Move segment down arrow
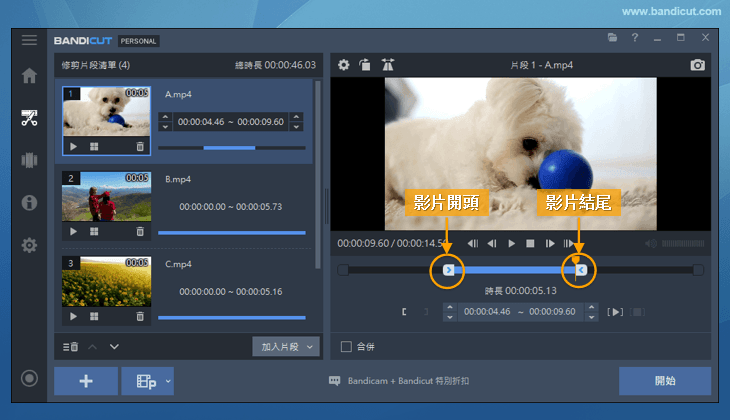Image resolution: width=730 pixels, height=420 pixels. (114, 346)
